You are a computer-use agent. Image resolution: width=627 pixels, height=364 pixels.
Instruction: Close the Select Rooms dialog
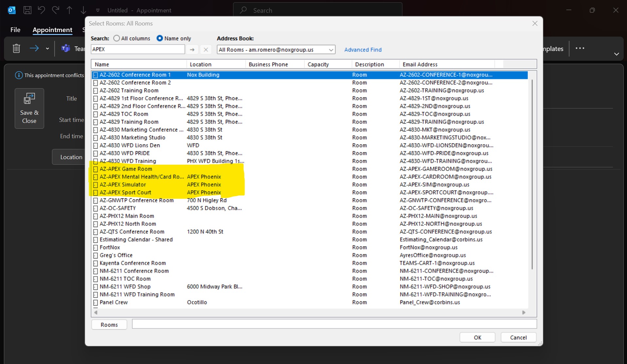[535, 24]
